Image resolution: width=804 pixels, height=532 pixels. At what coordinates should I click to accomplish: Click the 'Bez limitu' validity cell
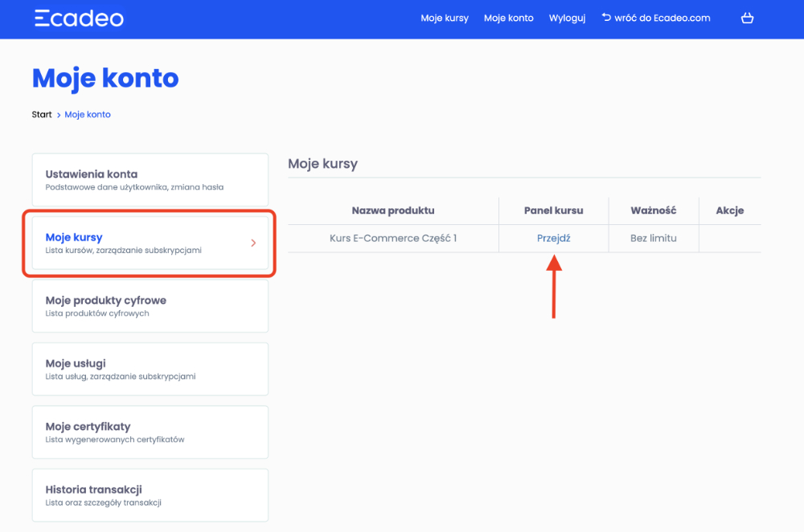[x=653, y=239]
